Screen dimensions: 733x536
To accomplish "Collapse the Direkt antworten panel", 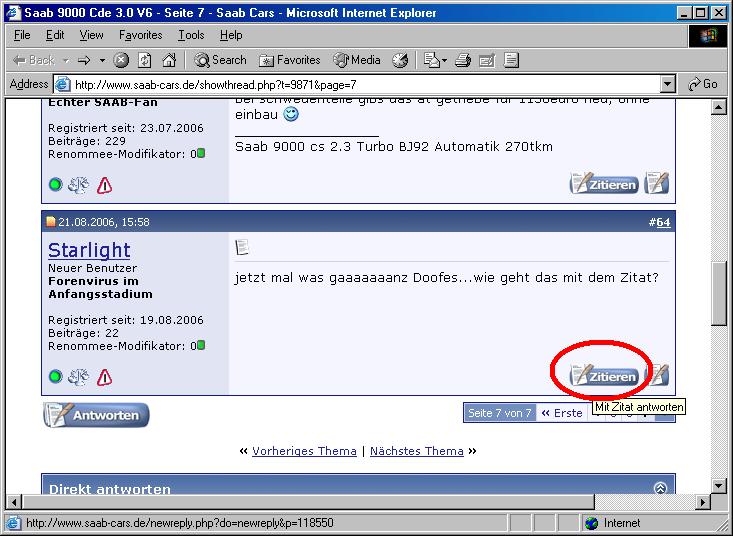I will tap(660, 488).
